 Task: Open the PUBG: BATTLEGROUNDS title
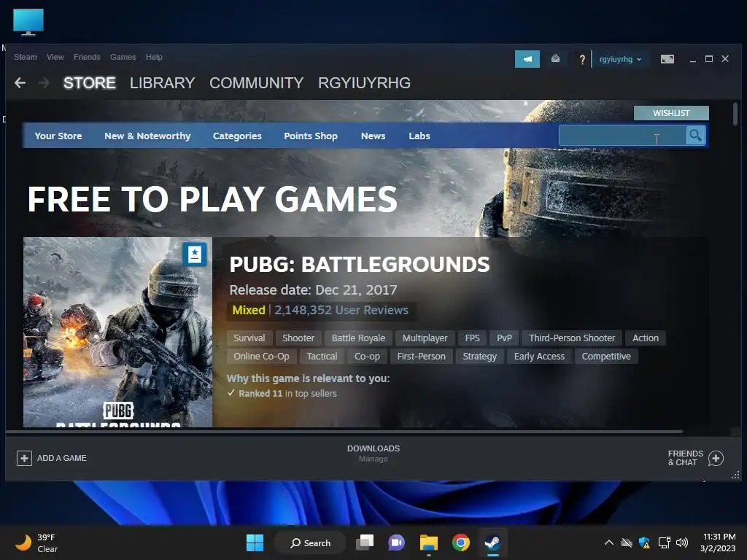(360, 264)
